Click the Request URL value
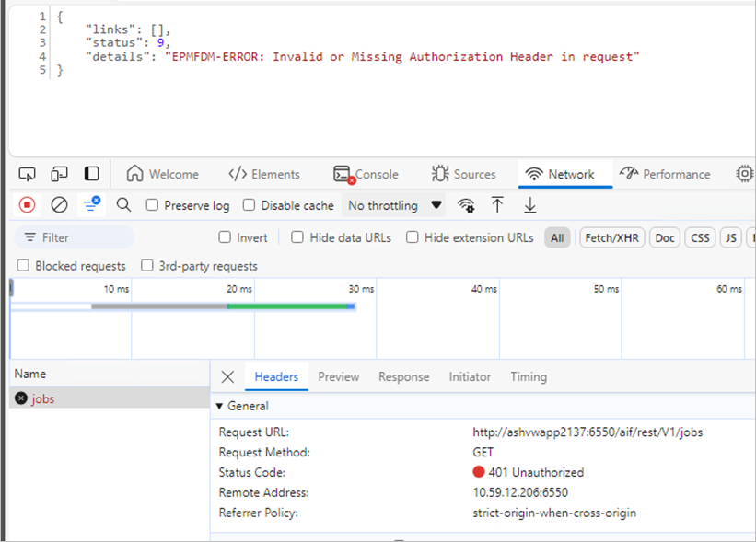756x542 pixels. (587, 432)
